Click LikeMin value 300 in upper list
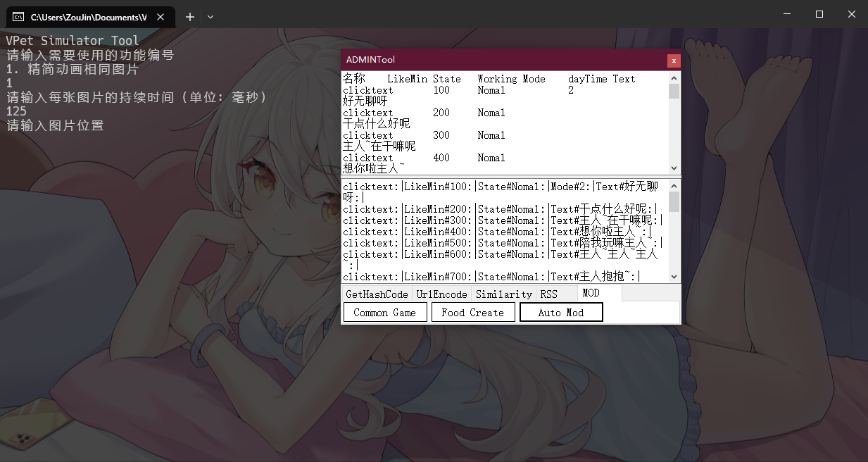The width and height of the screenshot is (868, 462). (441, 135)
